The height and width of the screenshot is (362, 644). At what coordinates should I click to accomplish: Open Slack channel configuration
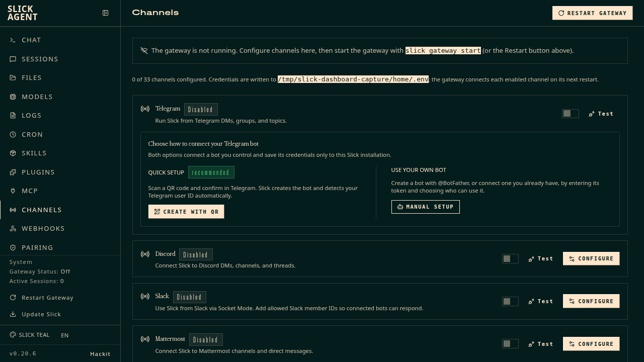(x=591, y=301)
